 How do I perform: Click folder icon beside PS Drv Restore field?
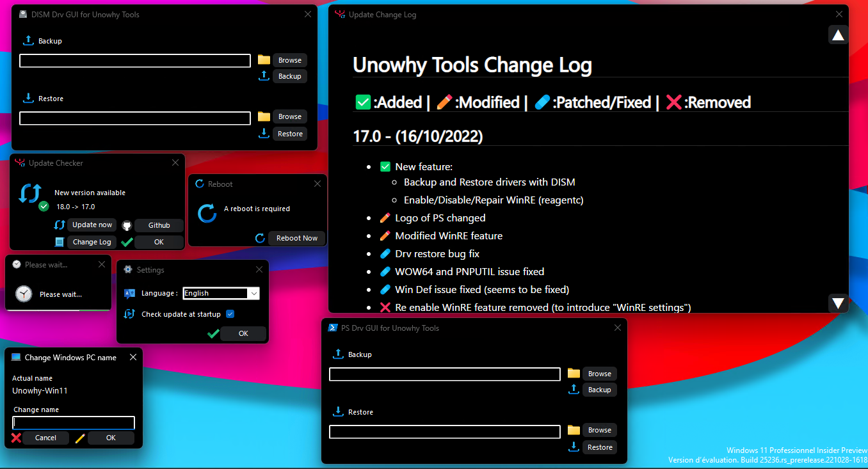tap(574, 430)
